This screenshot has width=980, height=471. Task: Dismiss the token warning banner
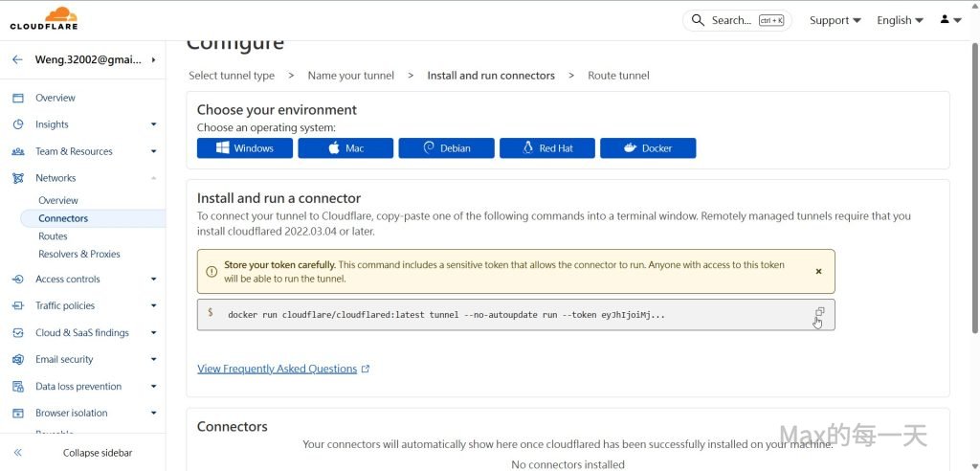pyautogui.click(x=818, y=272)
